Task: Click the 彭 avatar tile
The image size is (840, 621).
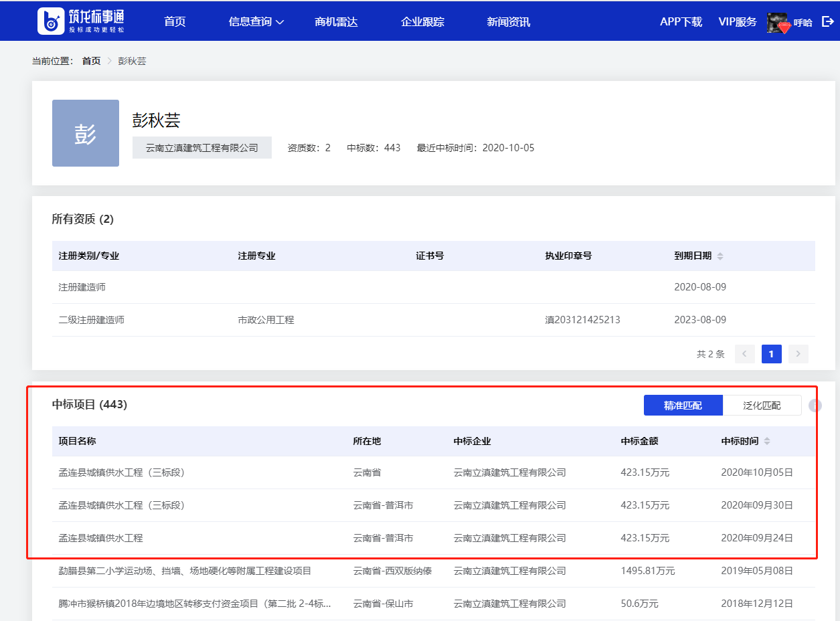Action: (x=86, y=133)
